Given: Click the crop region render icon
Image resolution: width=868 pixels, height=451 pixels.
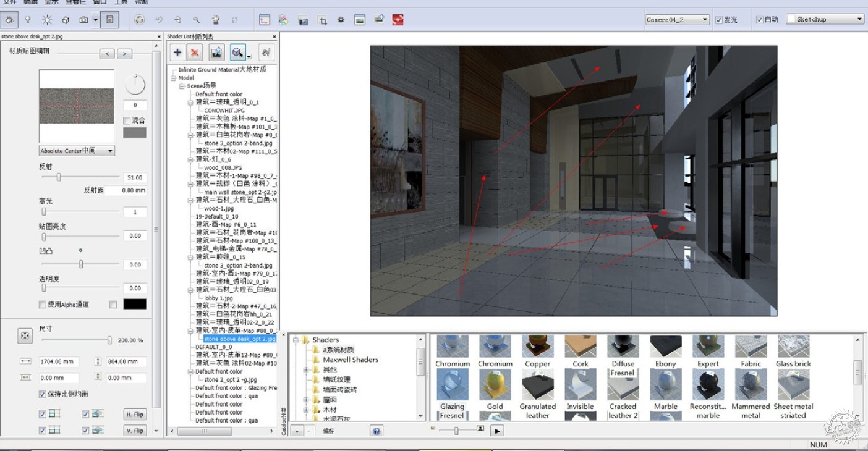Looking at the screenshot, I should click(x=322, y=20).
